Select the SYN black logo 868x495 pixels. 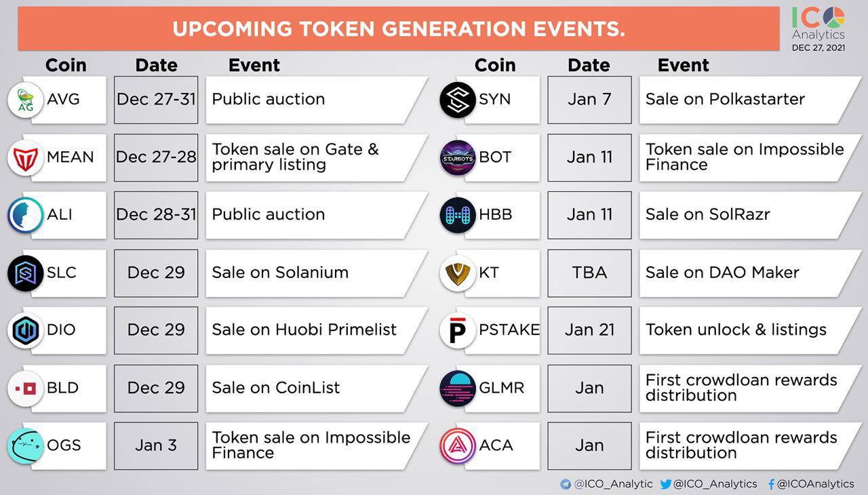coord(458,100)
